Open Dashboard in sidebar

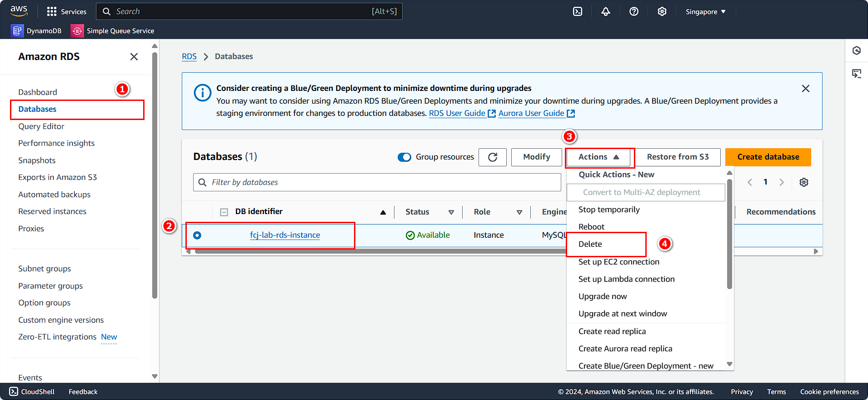tap(38, 92)
